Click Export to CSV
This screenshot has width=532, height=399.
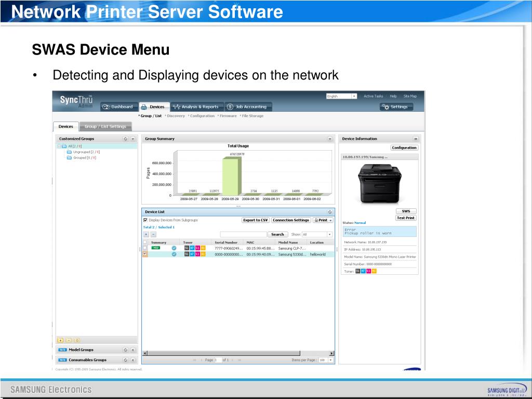tap(256, 220)
